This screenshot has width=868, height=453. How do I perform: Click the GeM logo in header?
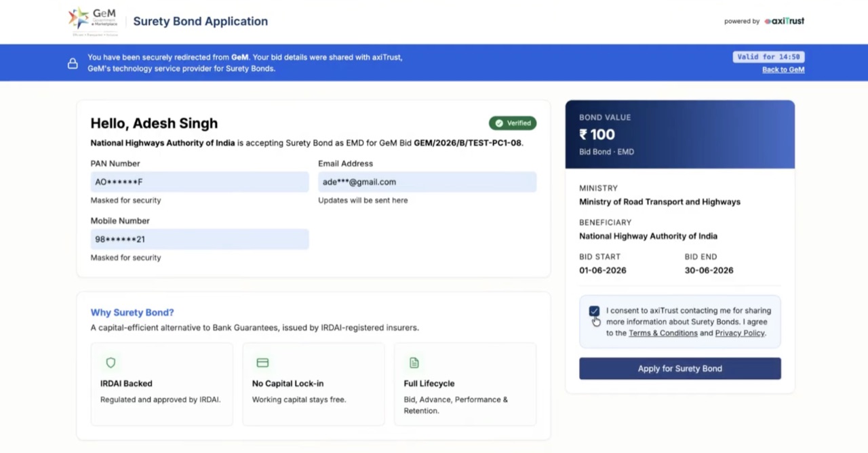coord(94,21)
